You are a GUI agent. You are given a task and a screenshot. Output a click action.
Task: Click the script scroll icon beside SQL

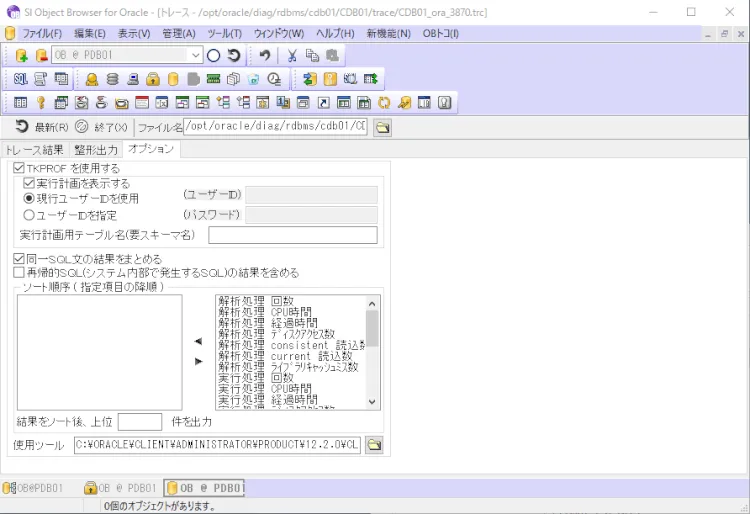[x=41, y=79]
